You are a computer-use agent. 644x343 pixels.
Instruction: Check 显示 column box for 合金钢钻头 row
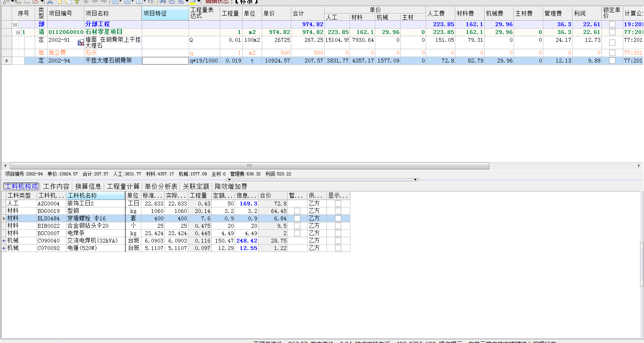coord(338,226)
